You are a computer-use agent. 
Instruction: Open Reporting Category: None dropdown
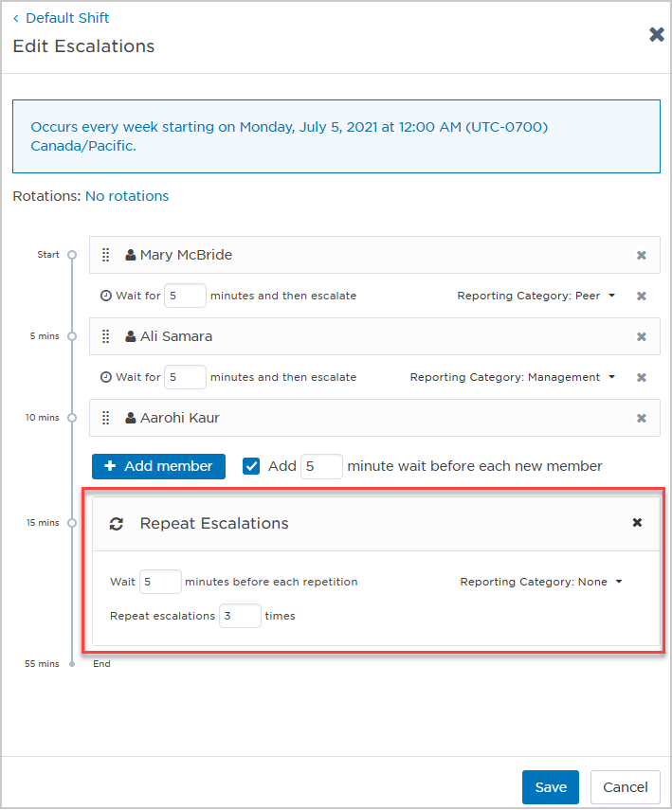[x=541, y=583]
